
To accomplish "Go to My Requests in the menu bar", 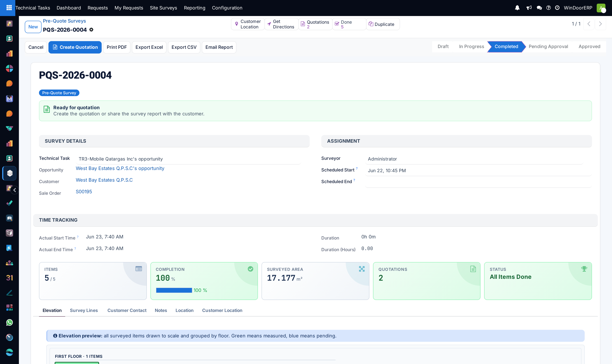I will pos(129,8).
